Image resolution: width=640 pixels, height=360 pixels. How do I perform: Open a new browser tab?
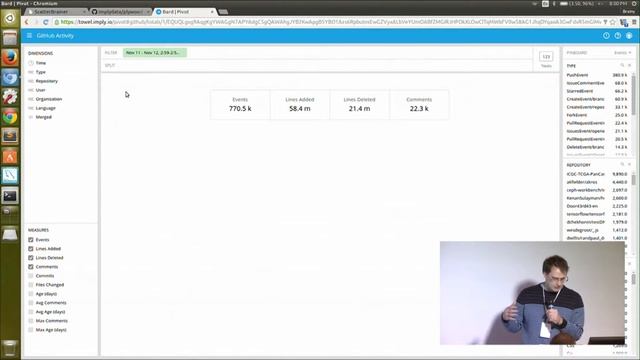click(x=223, y=12)
